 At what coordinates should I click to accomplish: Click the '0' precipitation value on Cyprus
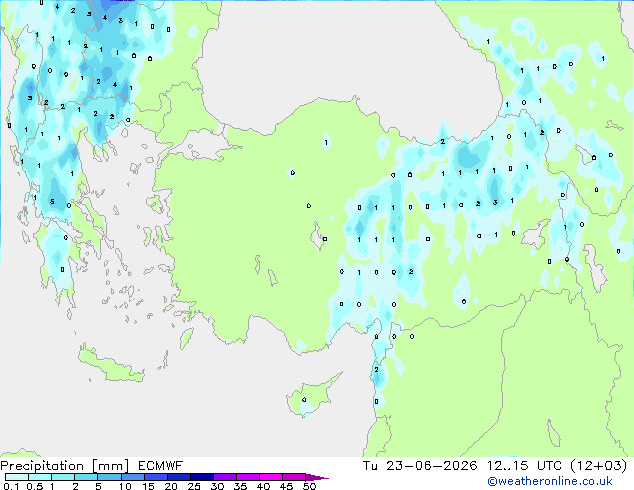[304, 400]
